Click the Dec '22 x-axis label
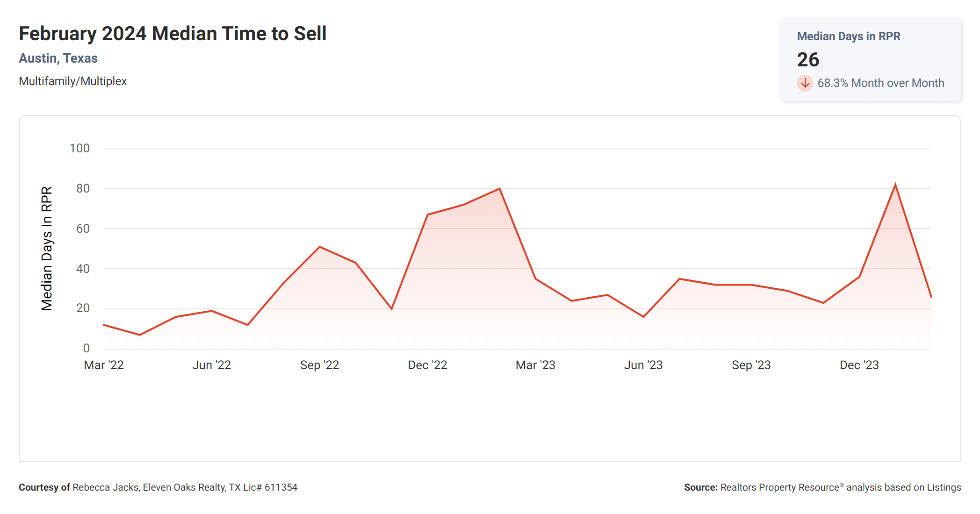This screenshot has width=980, height=514. pos(427,365)
